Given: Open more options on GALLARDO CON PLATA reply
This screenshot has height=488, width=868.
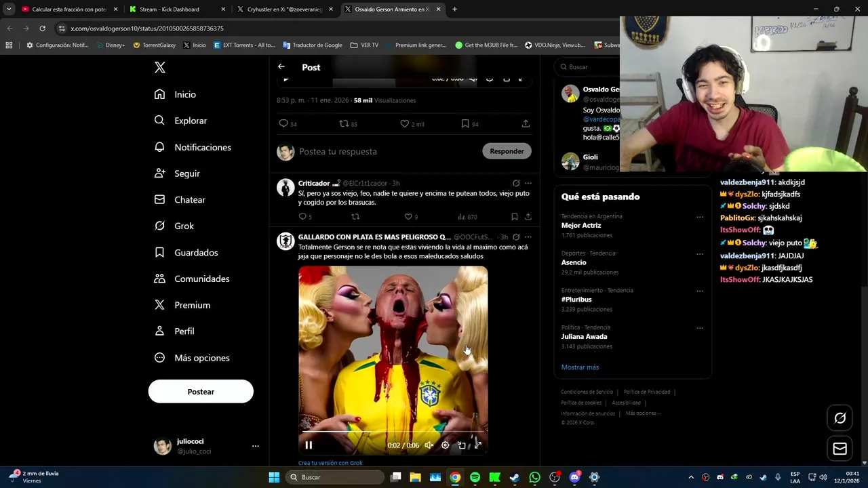Looking at the screenshot, I should pos(528,237).
